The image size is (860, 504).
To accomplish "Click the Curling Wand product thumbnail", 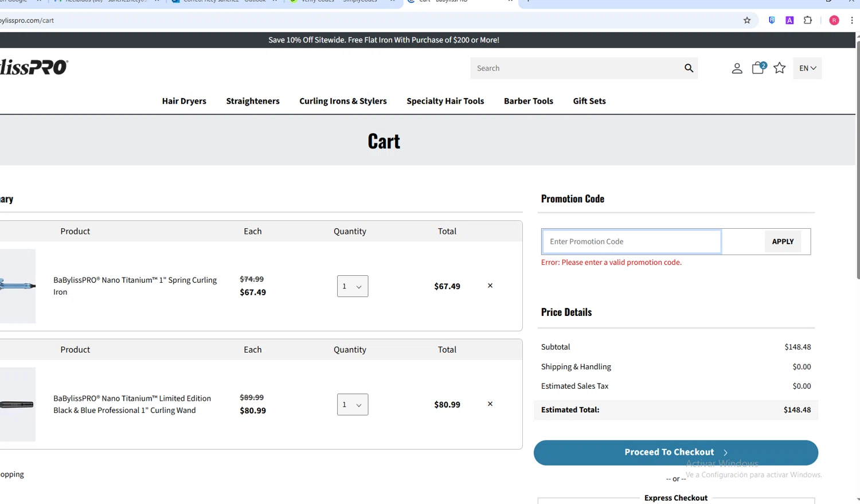I will point(18,404).
